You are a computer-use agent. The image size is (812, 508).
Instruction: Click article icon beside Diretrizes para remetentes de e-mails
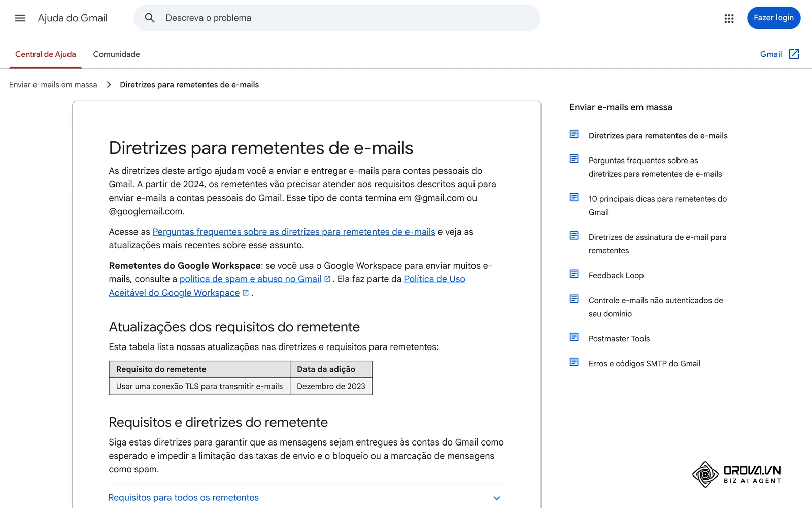pyautogui.click(x=574, y=134)
